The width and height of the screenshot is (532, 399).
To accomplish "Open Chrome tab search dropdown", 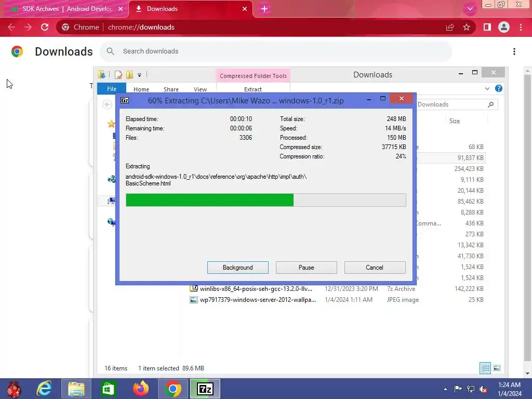I will (x=470, y=9).
